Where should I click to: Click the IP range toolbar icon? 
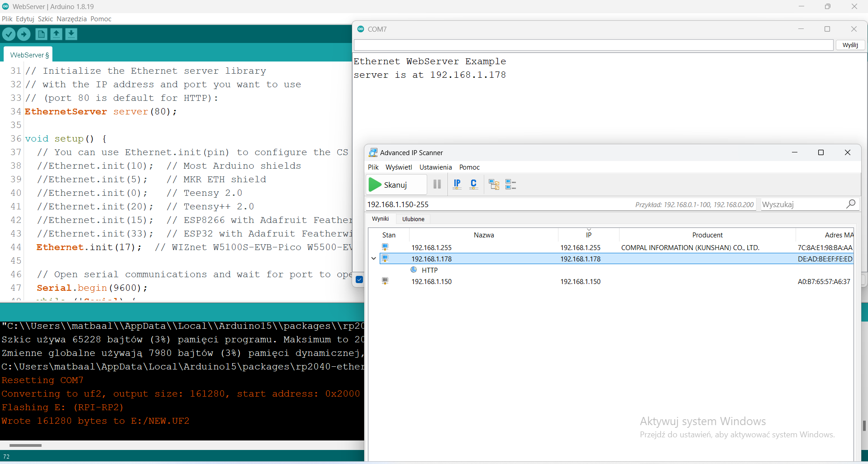click(x=457, y=184)
